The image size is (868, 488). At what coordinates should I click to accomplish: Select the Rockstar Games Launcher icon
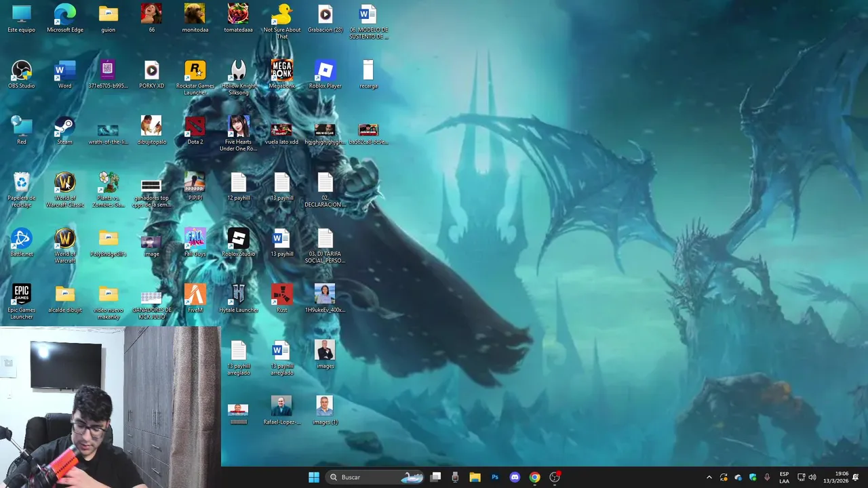point(195,78)
